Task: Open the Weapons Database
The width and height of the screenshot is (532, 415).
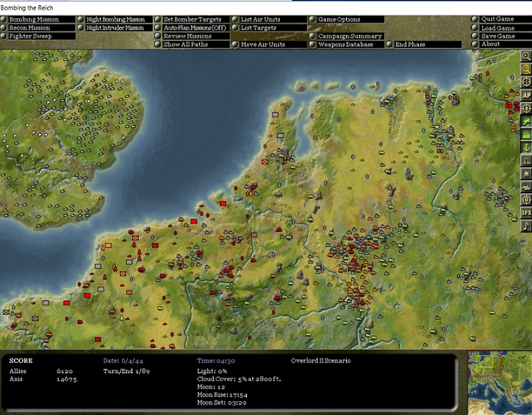Action: click(345, 44)
